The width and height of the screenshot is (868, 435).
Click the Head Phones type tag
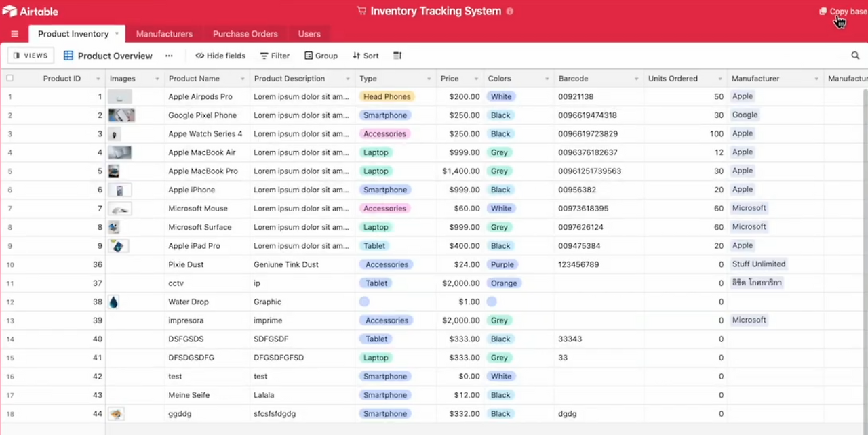point(387,97)
